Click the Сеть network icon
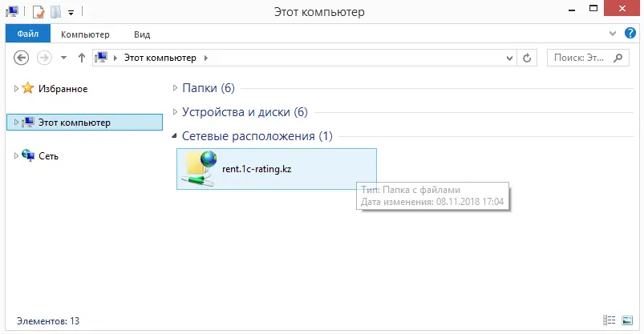Viewport: 644px width, 334px height. (28, 155)
